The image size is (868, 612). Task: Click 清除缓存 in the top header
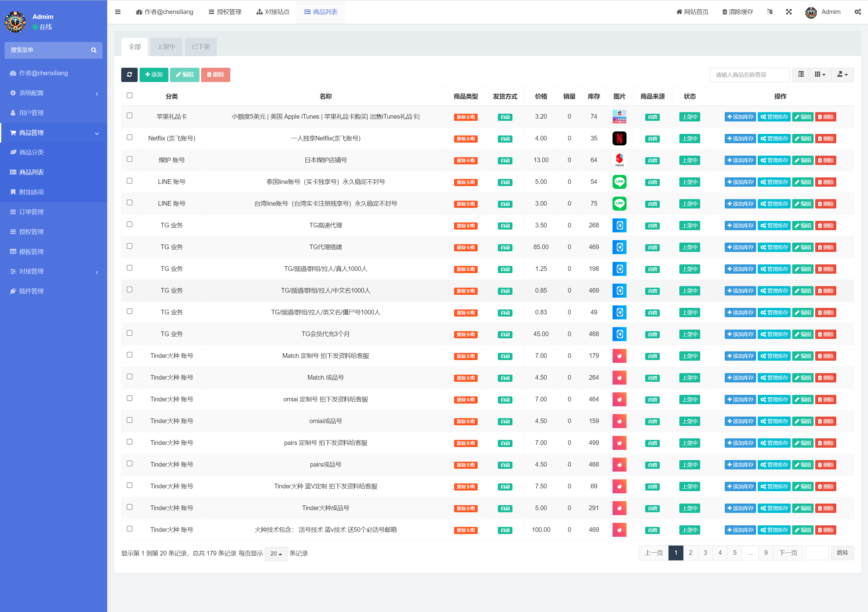pyautogui.click(x=737, y=12)
